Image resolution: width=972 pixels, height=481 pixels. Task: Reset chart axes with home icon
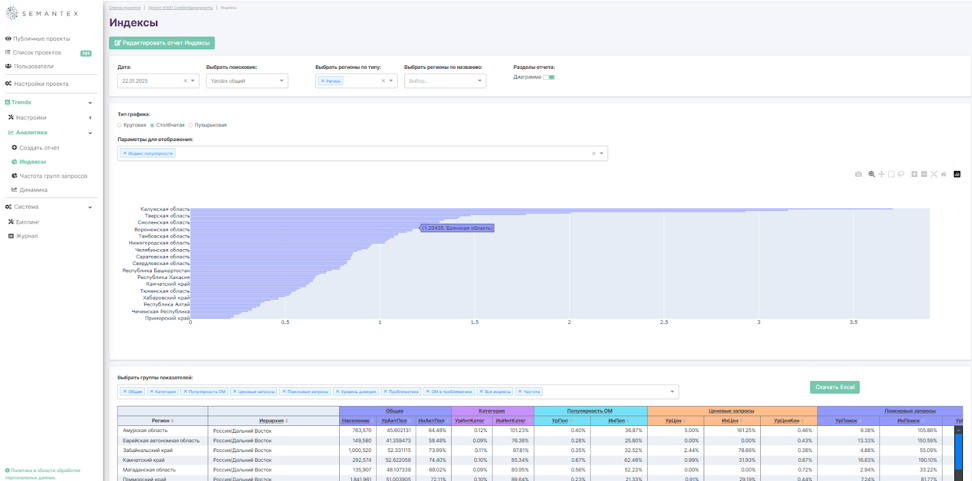point(944,174)
